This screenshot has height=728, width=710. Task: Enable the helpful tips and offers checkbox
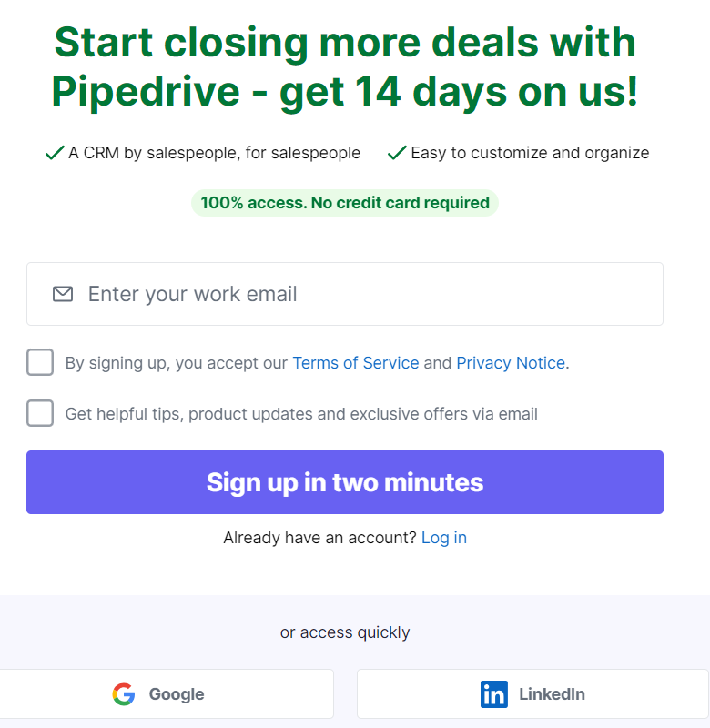40,413
